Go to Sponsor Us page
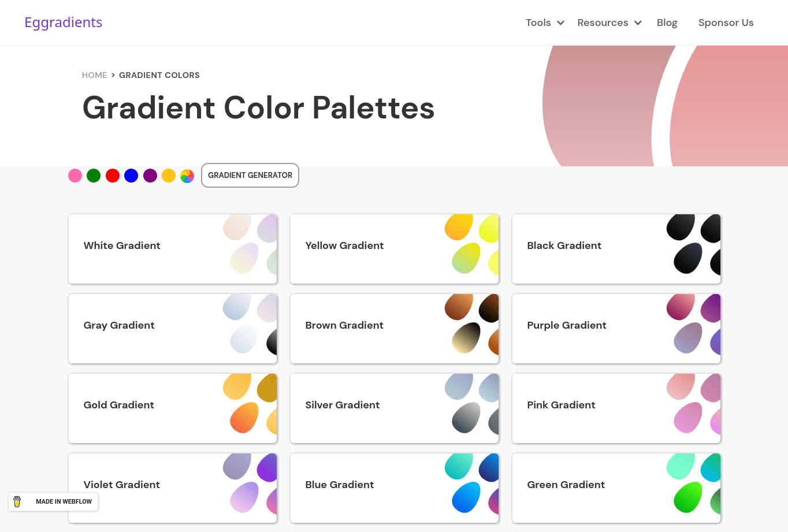 click(726, 23)
